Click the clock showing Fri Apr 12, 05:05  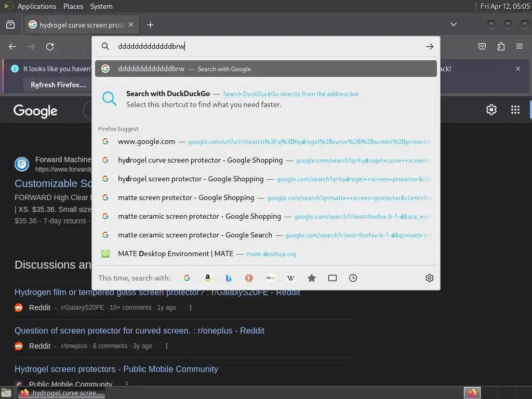point(505,6)
